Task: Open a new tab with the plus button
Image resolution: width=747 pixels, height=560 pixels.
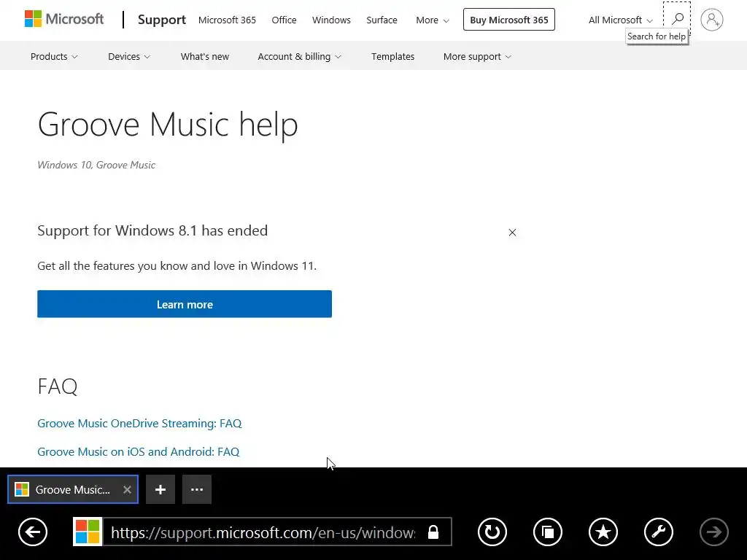Action: (x=160, y=489)
